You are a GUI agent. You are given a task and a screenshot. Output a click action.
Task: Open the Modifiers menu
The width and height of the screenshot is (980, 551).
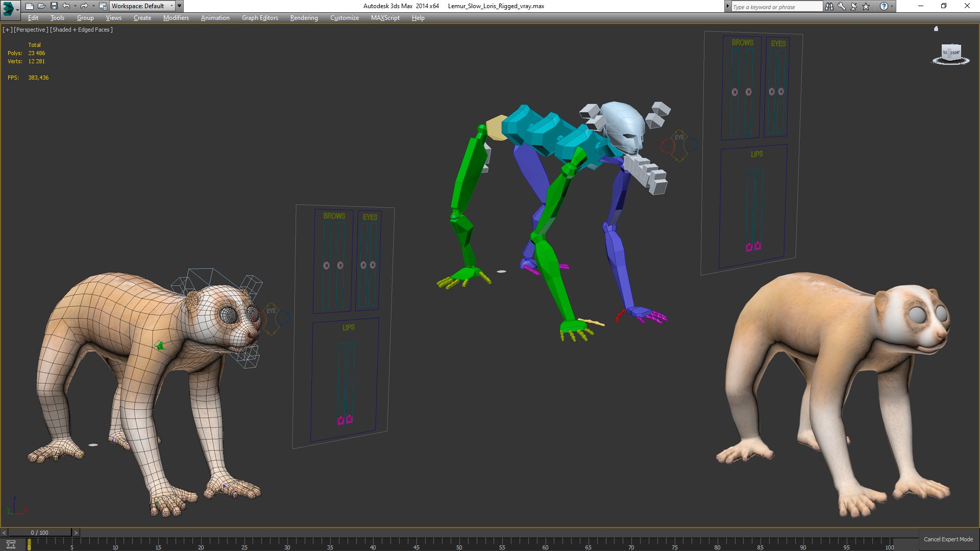(x=176, y=18)
